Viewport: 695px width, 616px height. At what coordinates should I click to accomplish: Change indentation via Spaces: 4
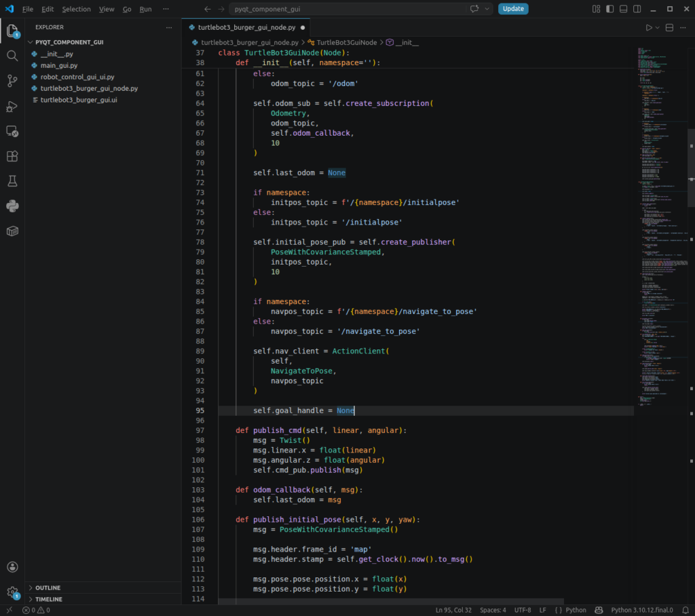click(x=493, y=611)
